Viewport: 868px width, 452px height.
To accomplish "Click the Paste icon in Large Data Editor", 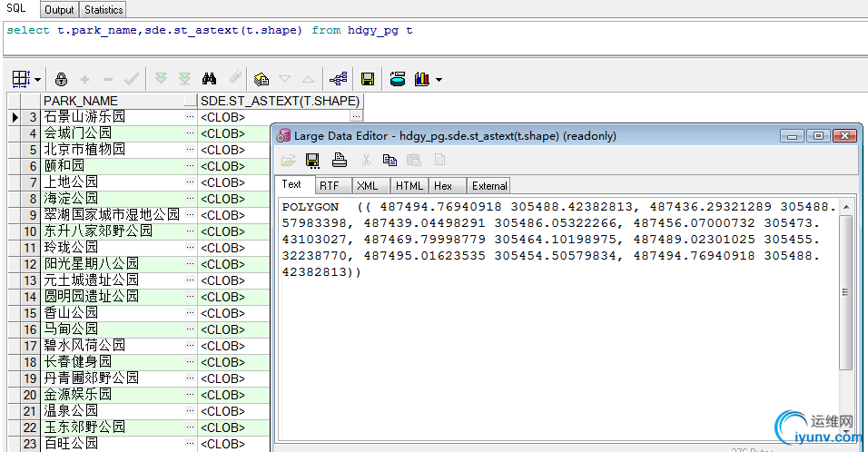I will click(414, 161).
